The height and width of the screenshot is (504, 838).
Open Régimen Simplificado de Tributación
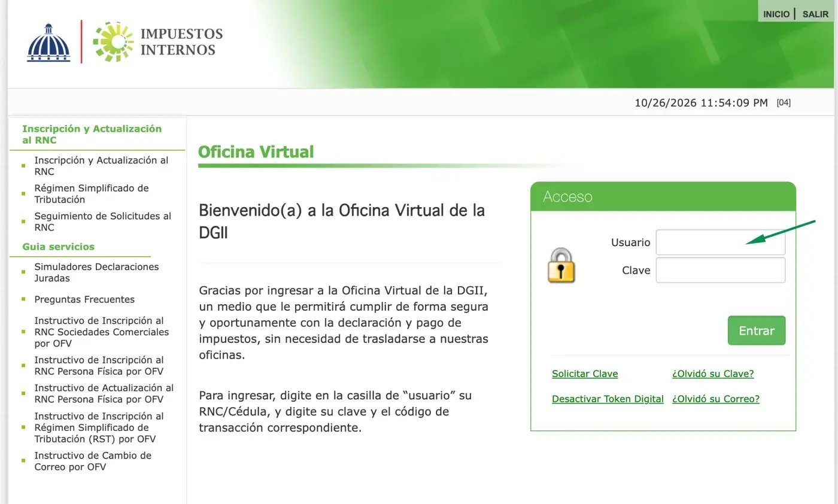pyautogui.click(x=92, y=194)
